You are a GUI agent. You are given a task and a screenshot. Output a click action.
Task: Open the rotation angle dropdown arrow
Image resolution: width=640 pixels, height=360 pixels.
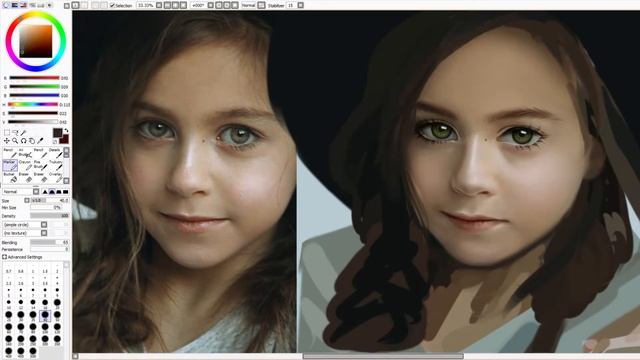point(211,5)
